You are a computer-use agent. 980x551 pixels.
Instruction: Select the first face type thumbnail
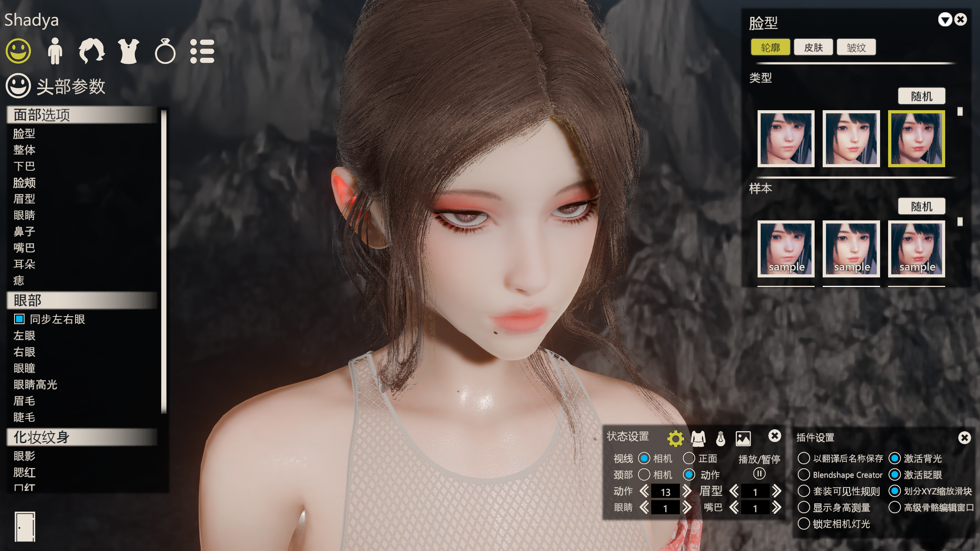tap(786, 139)
